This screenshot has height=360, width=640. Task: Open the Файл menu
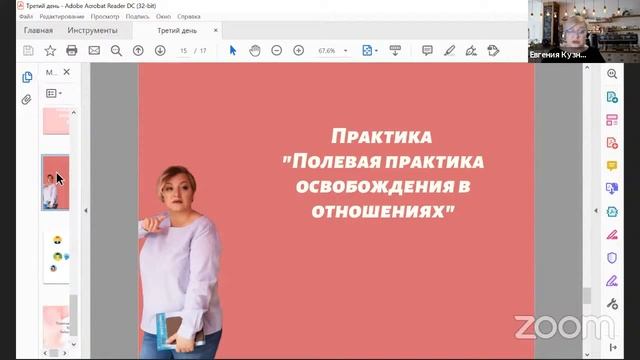26,17
